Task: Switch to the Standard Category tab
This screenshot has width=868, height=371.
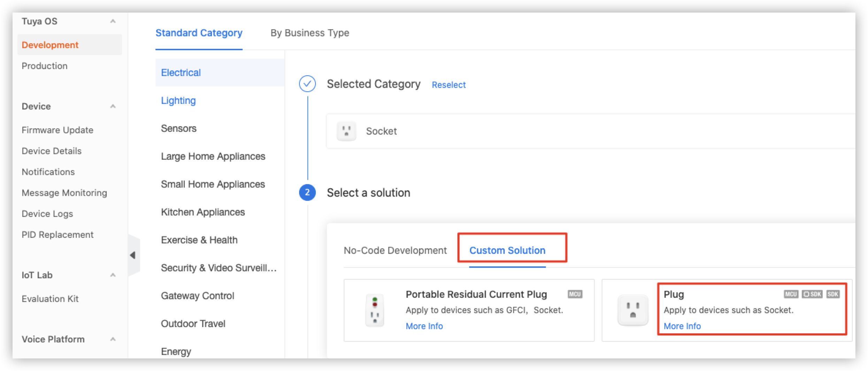Action: click(199, 33)
